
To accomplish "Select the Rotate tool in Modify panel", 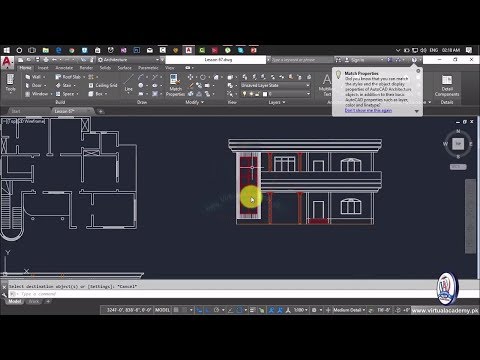I will point(203,77).
